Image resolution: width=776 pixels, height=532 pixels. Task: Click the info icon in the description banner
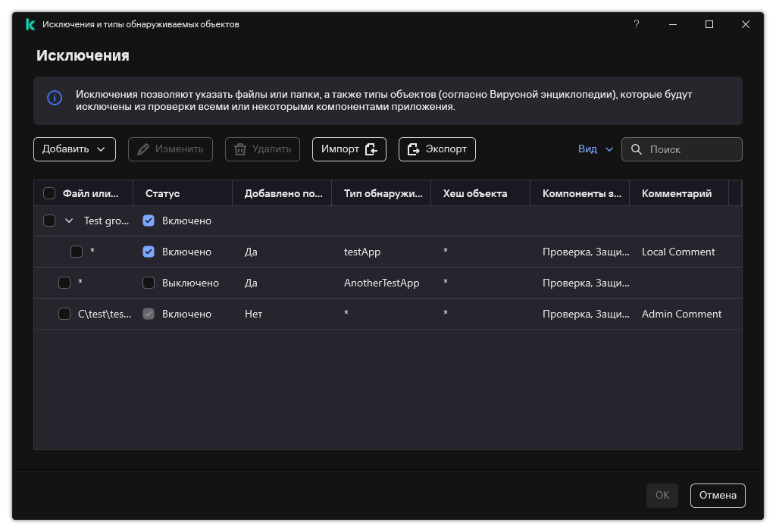[x=55, y=98]
